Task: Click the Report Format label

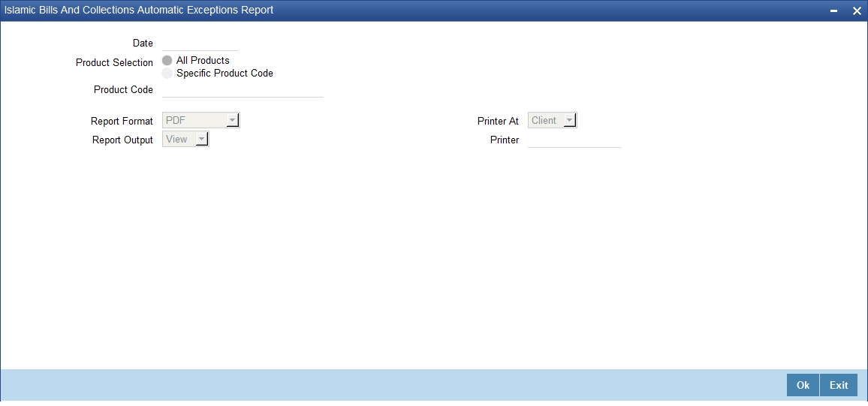Action: [122, 121]
